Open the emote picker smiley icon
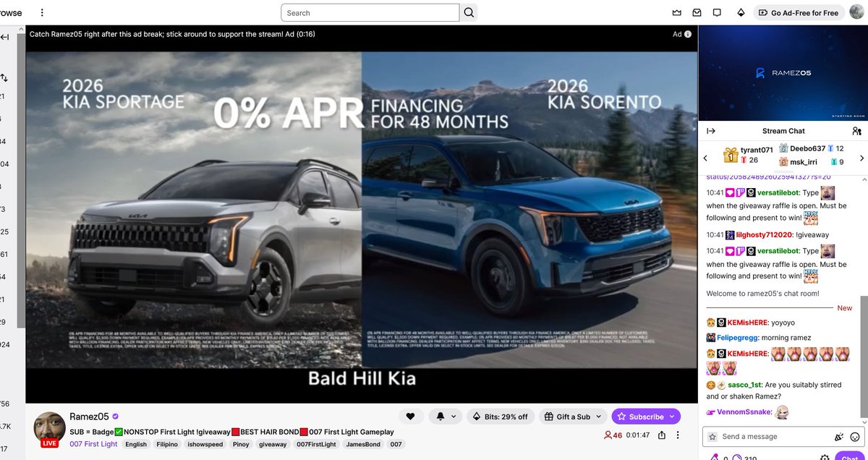 (x=855, y=437)
